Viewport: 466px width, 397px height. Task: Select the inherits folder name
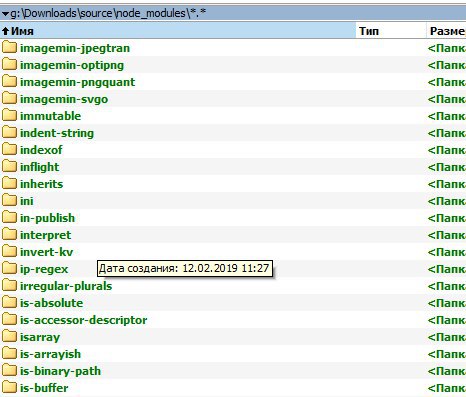(42, 184)
